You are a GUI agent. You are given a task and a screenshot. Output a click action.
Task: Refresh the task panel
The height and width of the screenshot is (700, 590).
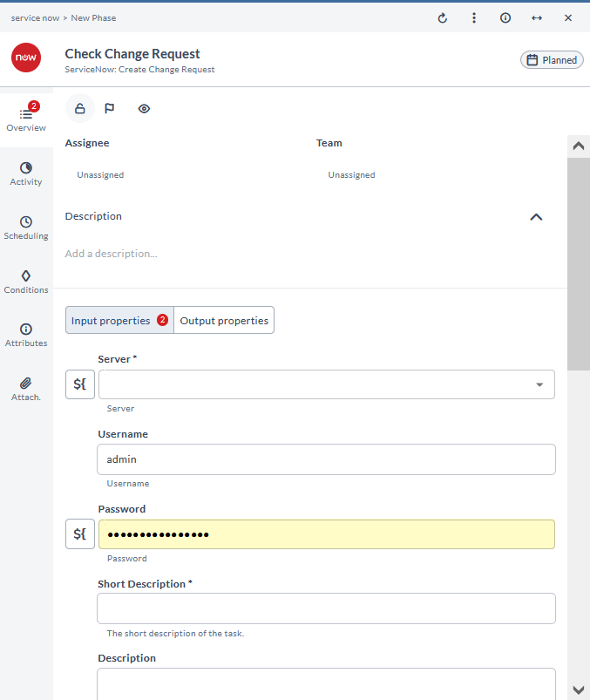[x=442, y=17]
